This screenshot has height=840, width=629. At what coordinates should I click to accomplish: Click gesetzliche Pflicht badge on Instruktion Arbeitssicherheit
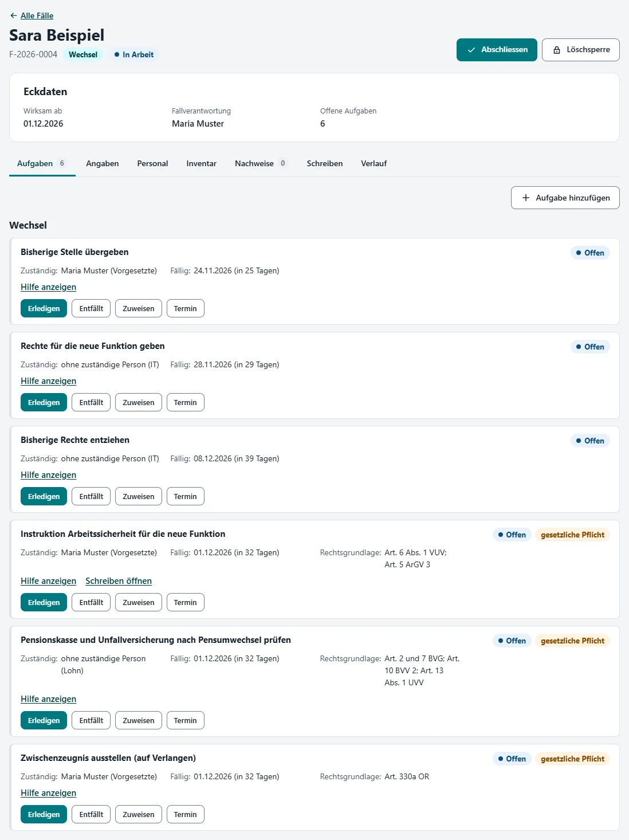(572, 535)
